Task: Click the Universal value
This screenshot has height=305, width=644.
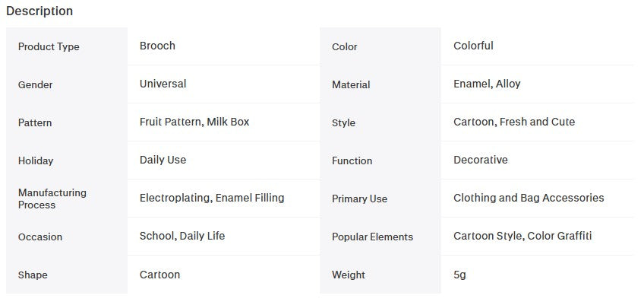Action: pos(163,84)
